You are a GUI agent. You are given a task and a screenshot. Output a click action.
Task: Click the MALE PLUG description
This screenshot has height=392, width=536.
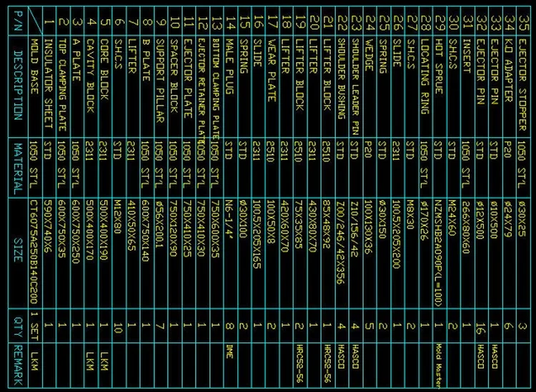229,66
